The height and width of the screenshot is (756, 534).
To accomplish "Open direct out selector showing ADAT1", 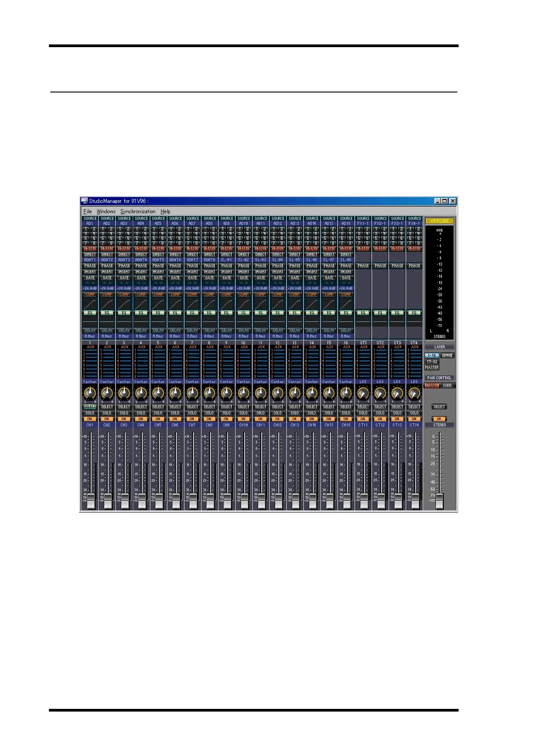I will [90, 260].
